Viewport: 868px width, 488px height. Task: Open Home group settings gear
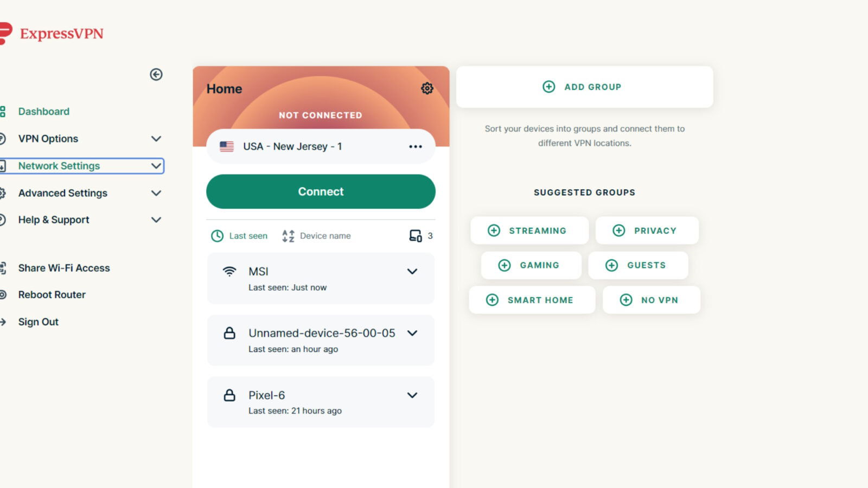point(427,88)
